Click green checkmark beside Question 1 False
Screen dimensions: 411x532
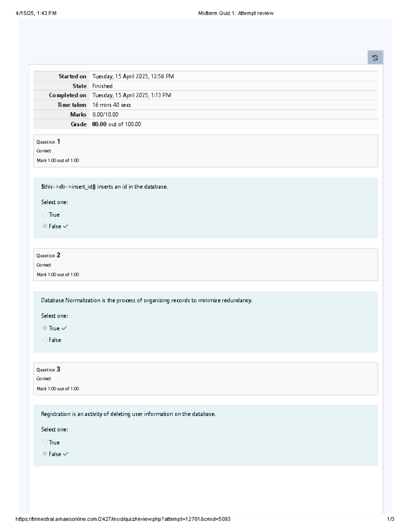65,226
